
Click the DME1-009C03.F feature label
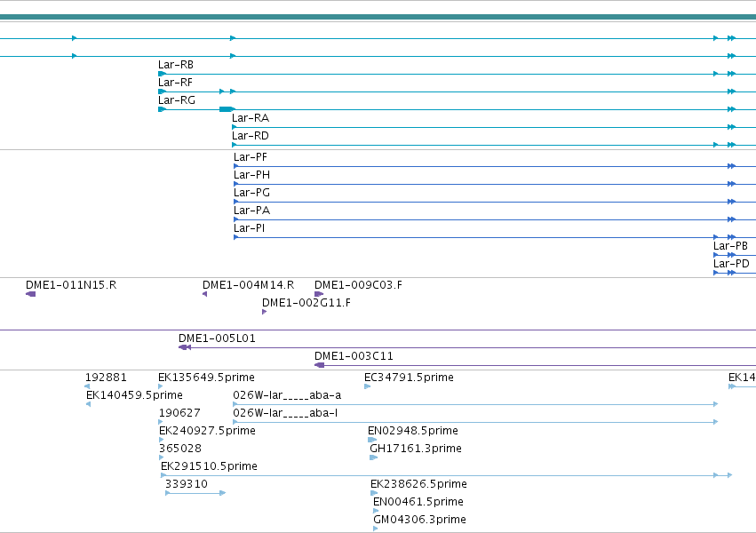click(358, 285)
